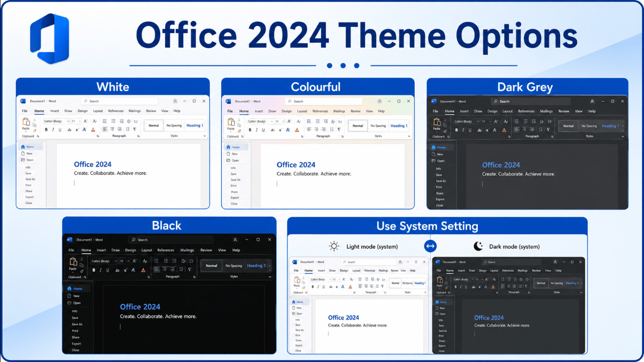Screen dimensions: 644x362
Task: Toggle Underline in the White theme ribbon
Action: point(60,130)
